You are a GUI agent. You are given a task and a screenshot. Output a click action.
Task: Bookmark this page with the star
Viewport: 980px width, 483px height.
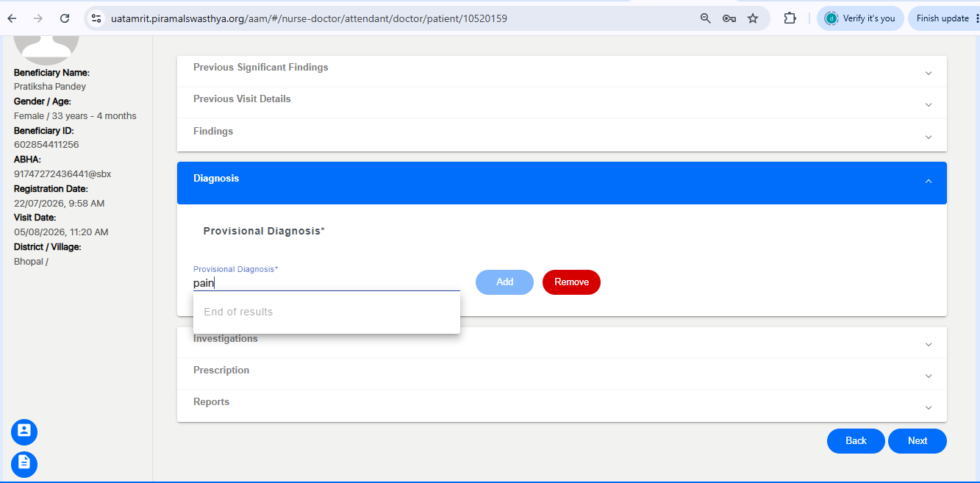point(753,18)
